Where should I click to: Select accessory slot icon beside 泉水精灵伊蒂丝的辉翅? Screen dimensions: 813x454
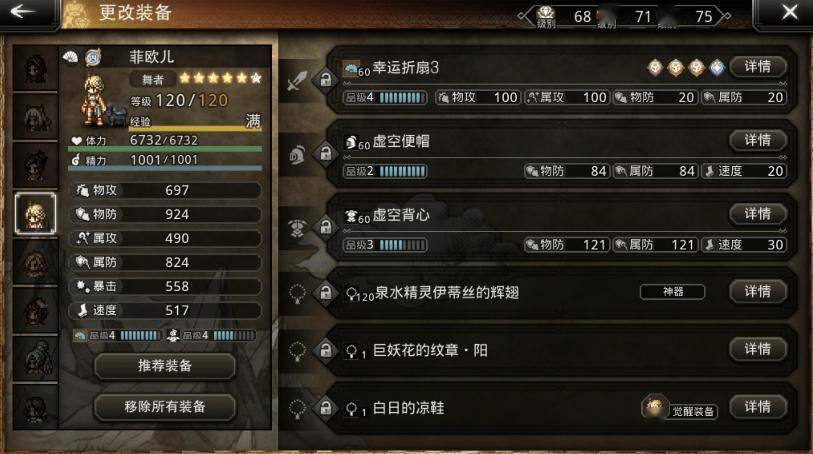pyautogui.click(x=298, y=293)
